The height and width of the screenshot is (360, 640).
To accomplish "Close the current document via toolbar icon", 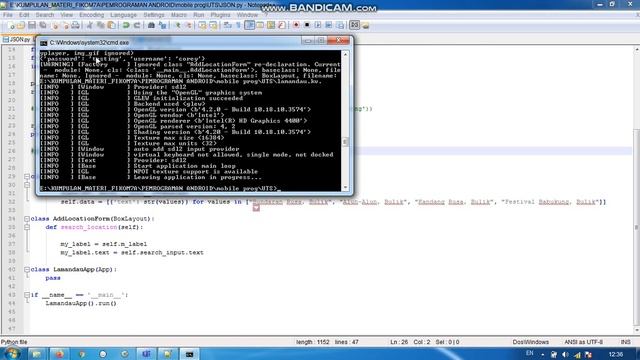I will pos(55,25).
